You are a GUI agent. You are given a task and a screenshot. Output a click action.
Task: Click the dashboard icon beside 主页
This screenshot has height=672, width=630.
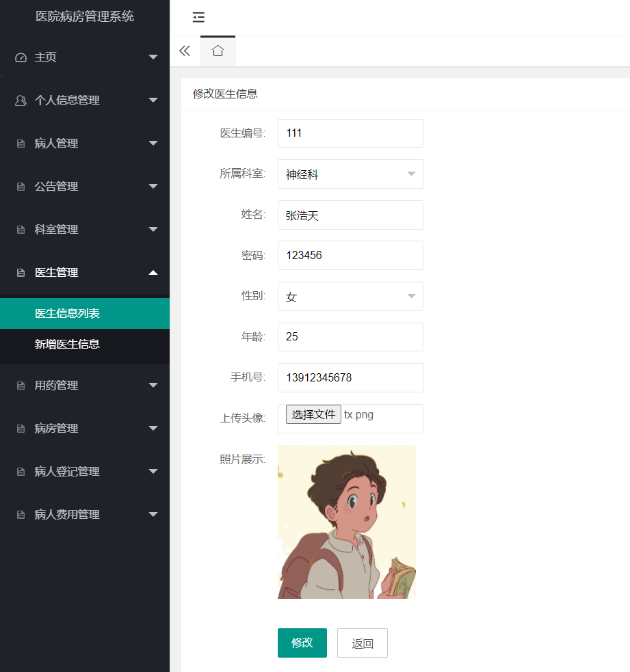tap(21, 57)
